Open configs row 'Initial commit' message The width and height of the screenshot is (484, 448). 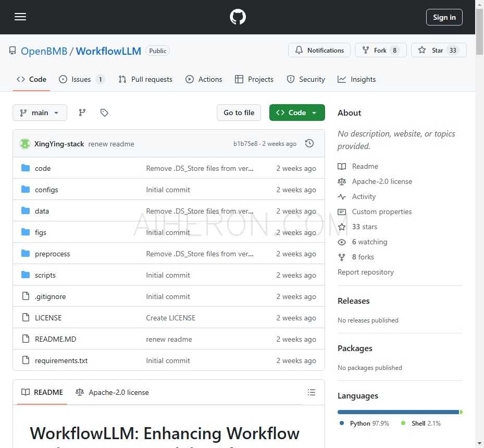[168, 190]
